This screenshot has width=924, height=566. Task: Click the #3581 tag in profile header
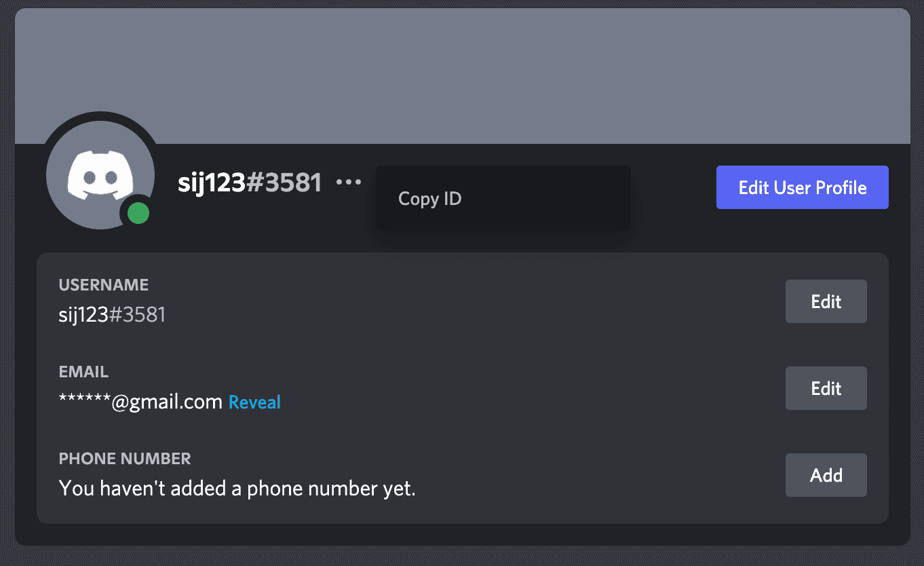click(x=284, y=183)
